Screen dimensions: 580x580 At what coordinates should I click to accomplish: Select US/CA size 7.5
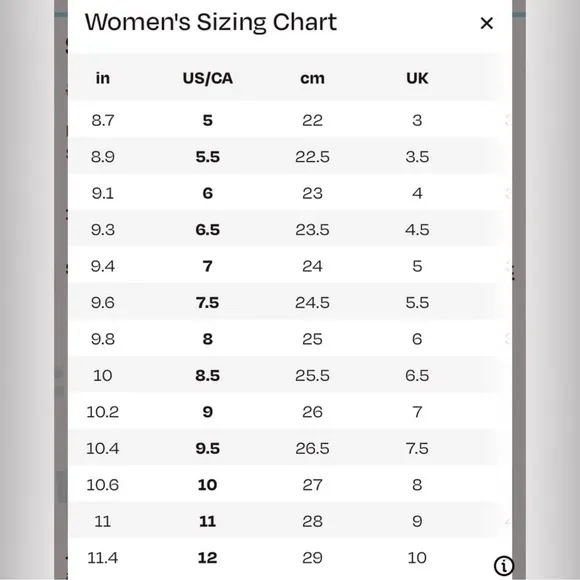click(208, 303)
